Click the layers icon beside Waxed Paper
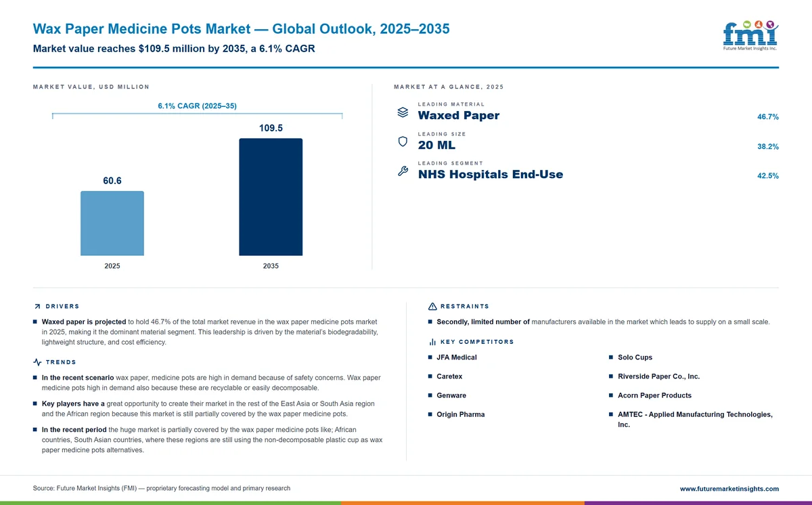812x505 pixels. click(x=403, y=112)
